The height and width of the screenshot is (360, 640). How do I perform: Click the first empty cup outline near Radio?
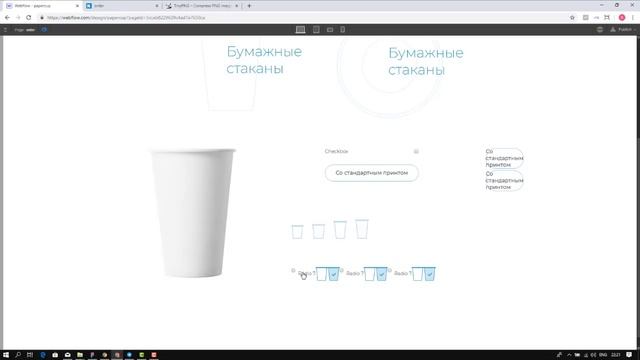click(322, 274)
